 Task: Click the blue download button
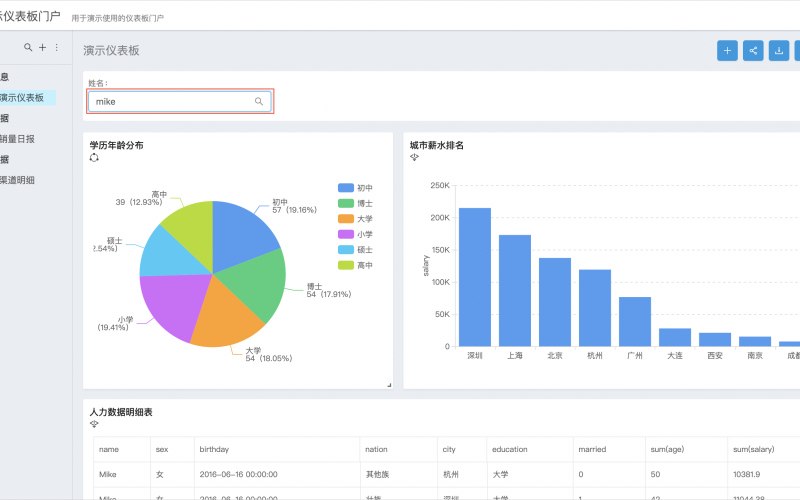click(779, 51)
